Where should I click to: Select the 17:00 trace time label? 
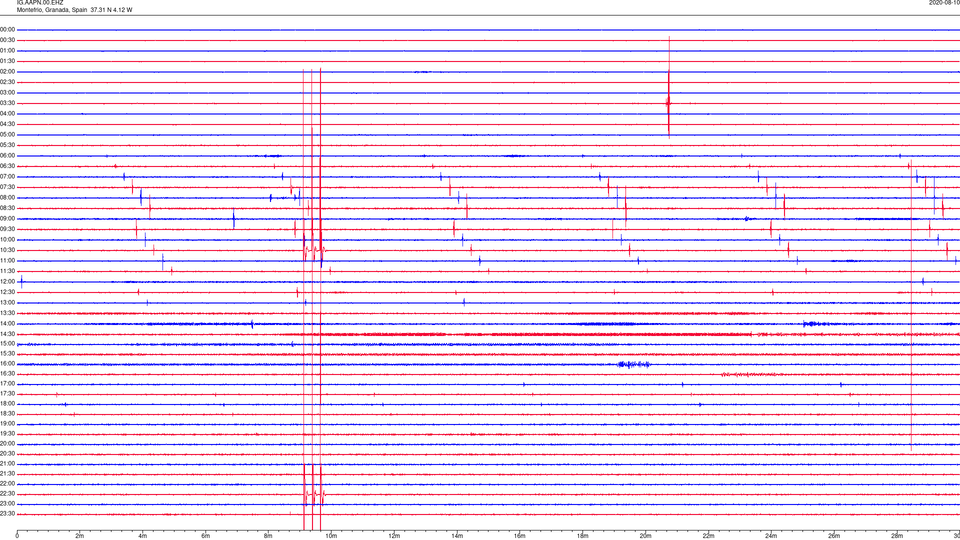pyautogui.click(x=7, y=384)
